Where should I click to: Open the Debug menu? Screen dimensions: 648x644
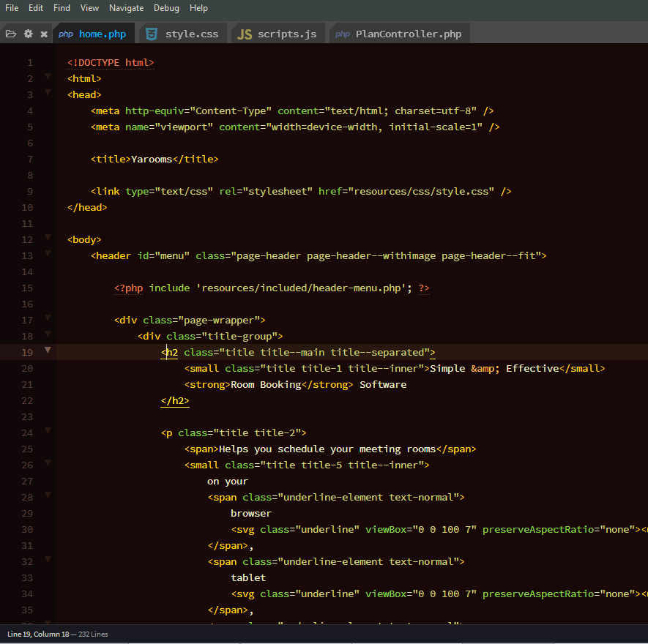[166, 8]
